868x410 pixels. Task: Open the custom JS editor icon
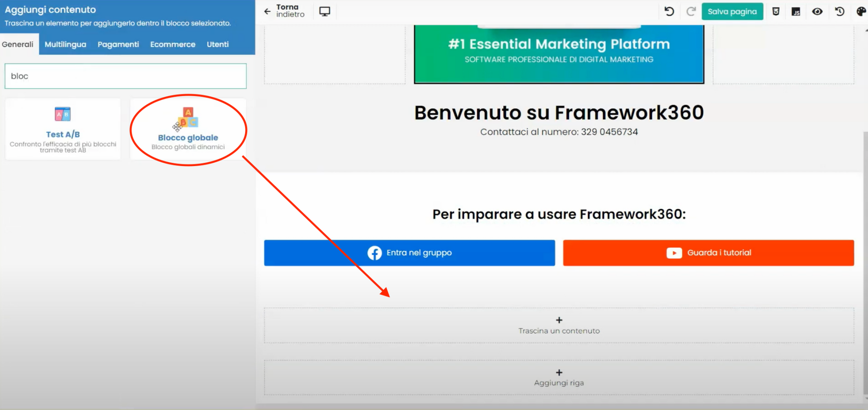(x=796, y=12)
